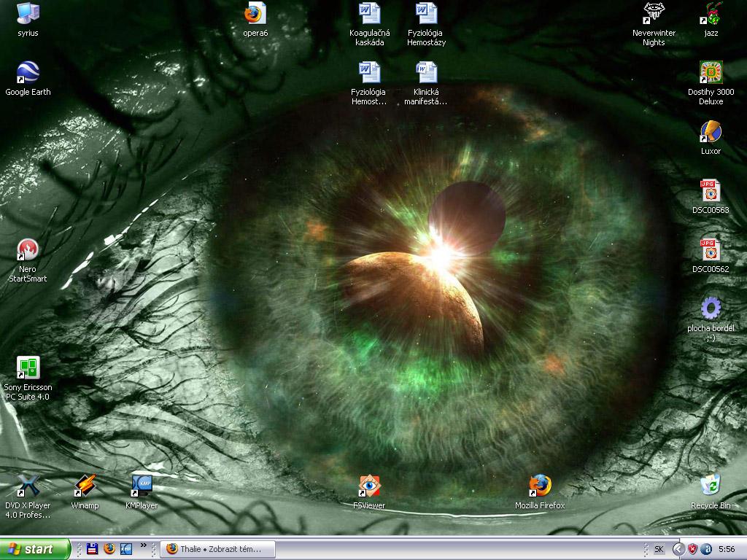Click the Start button

(35, 549)
